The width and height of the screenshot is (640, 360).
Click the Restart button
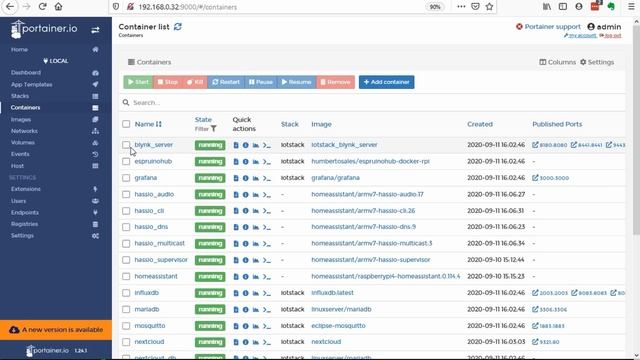[226, 82]
